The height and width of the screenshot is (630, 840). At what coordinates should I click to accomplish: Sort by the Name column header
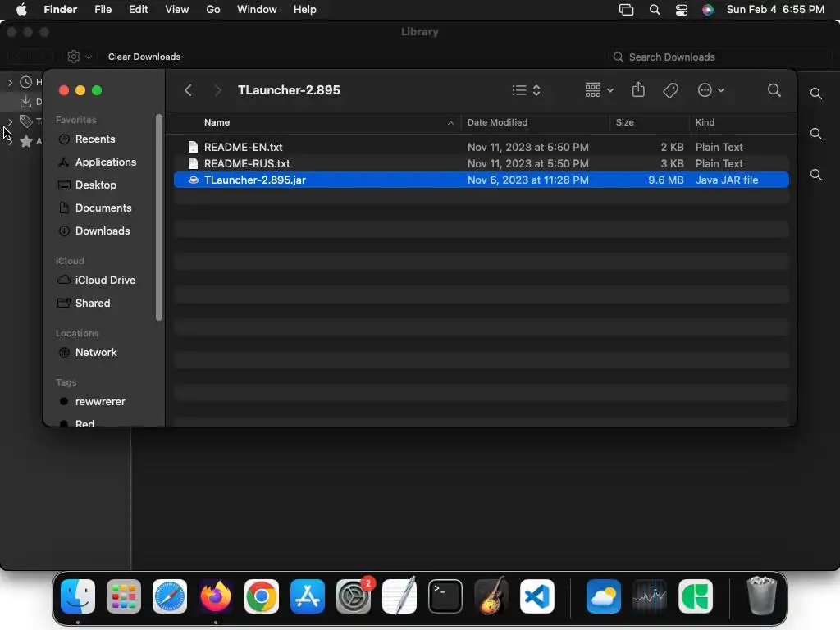tap(217, 122)
